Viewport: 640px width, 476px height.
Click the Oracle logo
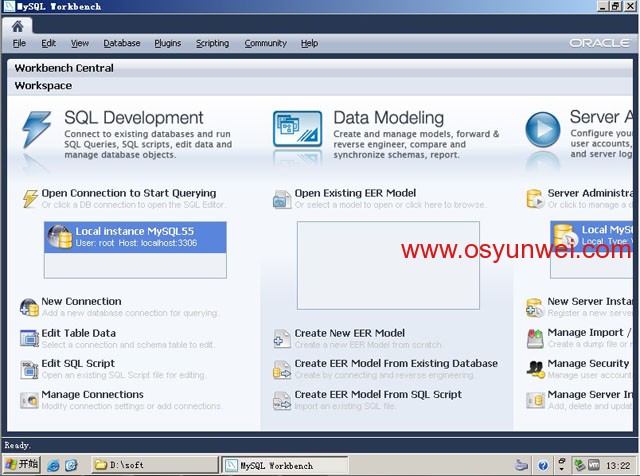(600, 43)
